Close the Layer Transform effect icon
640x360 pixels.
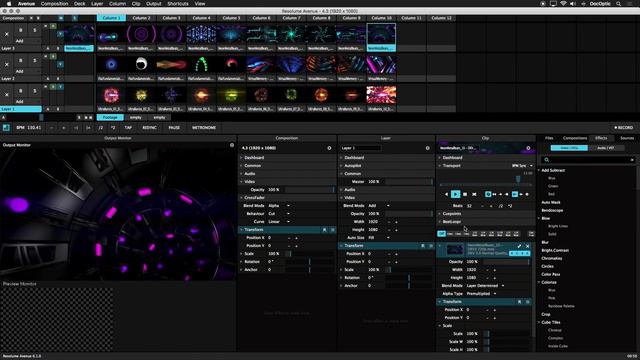point(431,246)
